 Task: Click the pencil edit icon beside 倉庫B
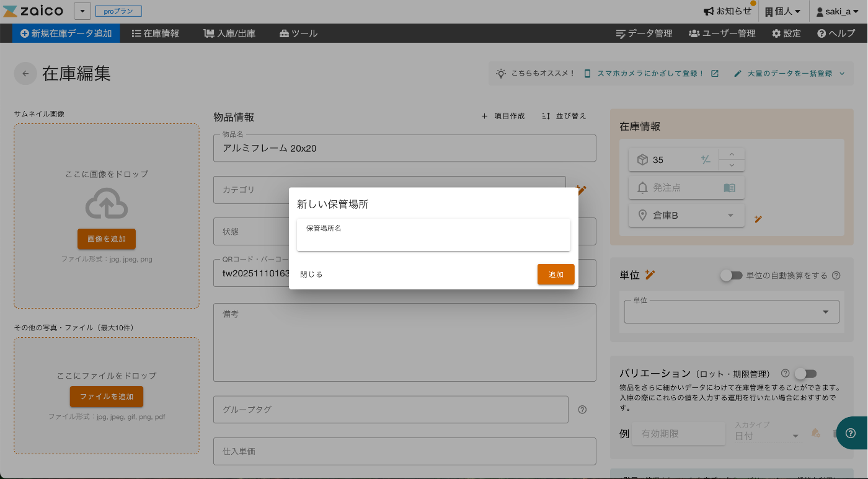click(758, 218)
